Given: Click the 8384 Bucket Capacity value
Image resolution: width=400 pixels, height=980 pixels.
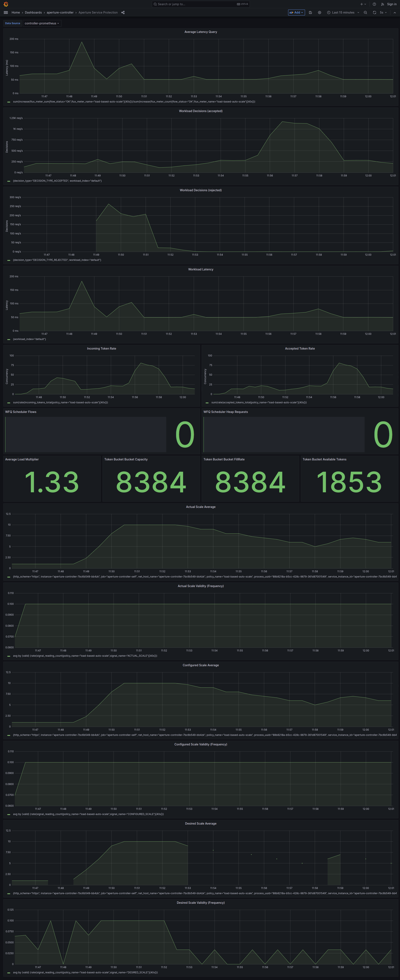Looking at the screenshot, I should click(x=151, y=482).
